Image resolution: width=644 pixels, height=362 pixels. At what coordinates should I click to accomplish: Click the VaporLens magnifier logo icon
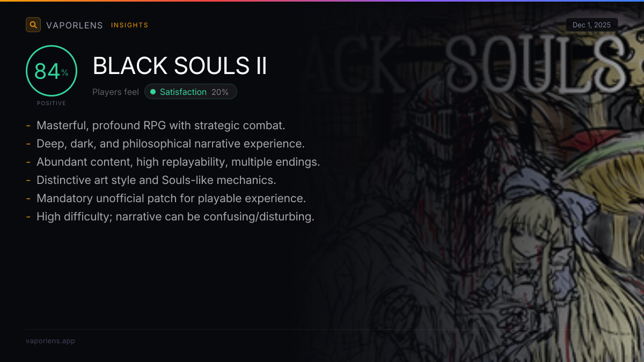(33, 25)
